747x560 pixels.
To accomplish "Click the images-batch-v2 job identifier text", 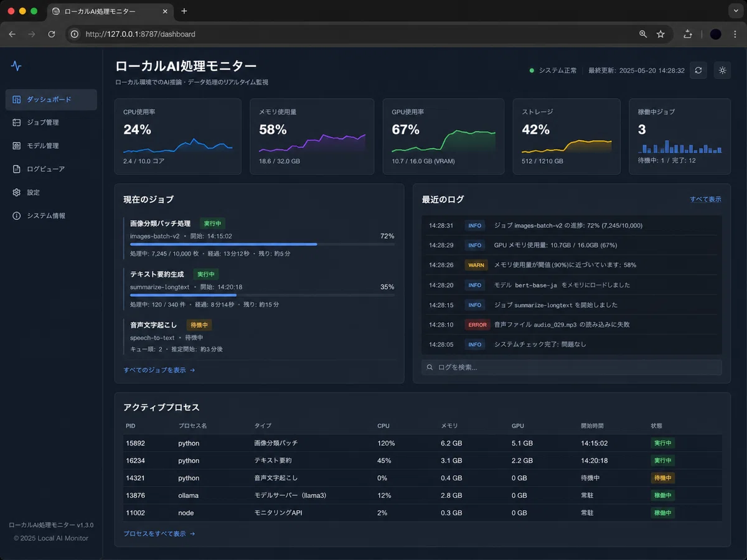I will click(154, 236).
